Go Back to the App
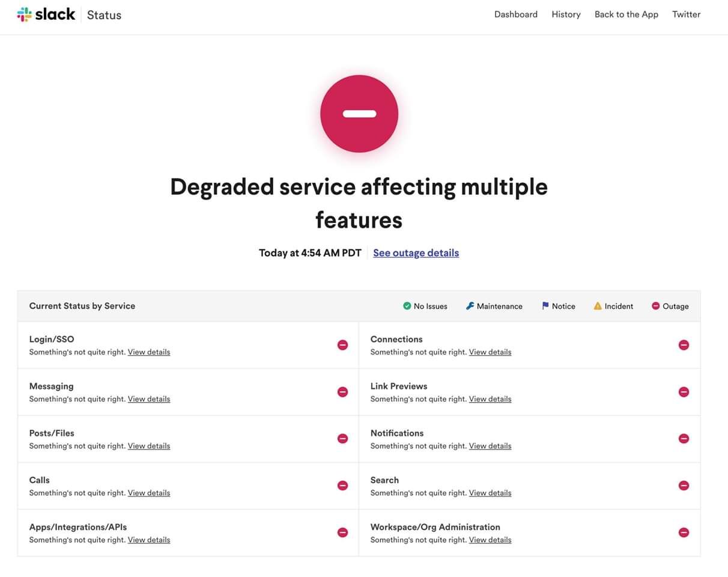Screen dimensions: 728x577 coord(626,14)
